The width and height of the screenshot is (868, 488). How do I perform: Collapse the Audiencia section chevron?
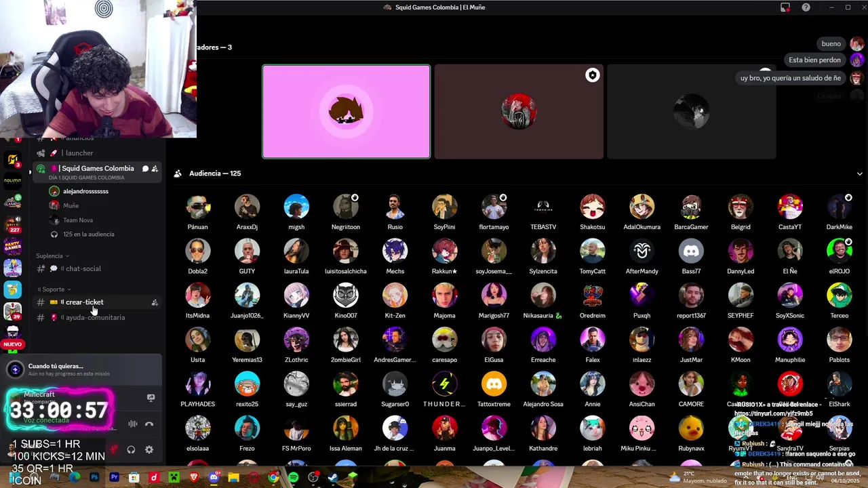[x=859, y=174]
